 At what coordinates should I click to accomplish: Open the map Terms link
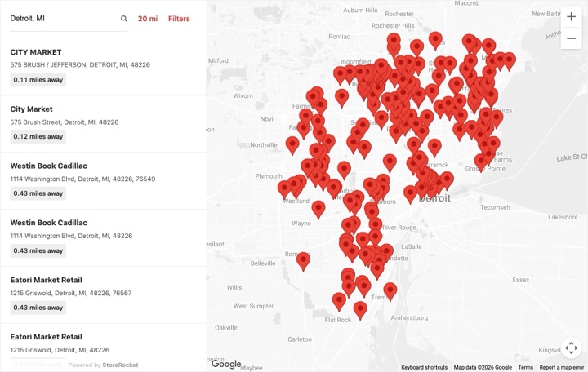click(x=525, y=367)
